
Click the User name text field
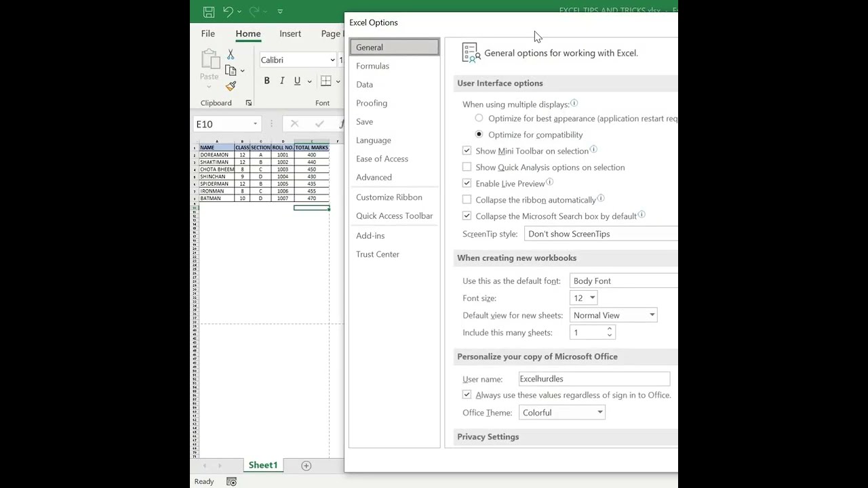[594, 379]
